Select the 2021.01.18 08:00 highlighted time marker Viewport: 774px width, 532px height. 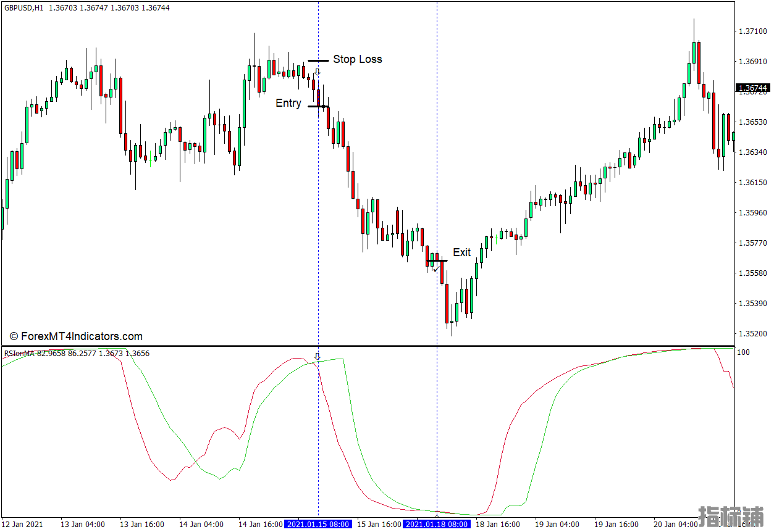(x=437, y=525)
